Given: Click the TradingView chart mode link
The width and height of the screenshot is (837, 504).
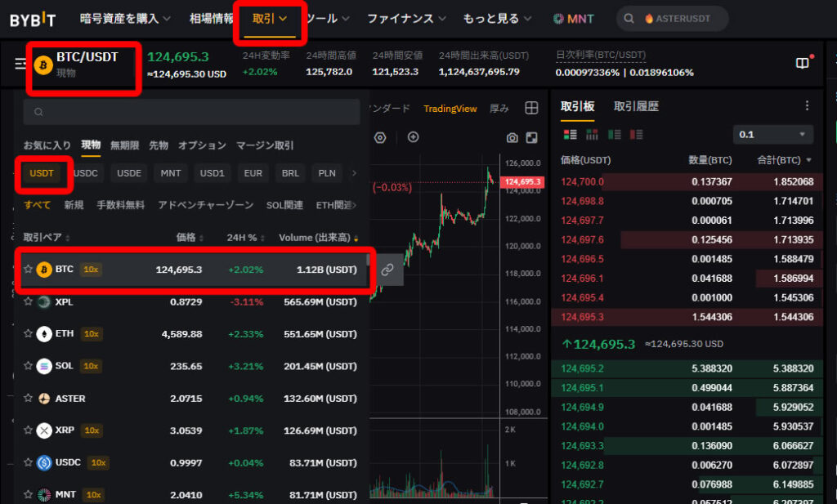Looking at the screenshot, I should [x=450, y=109].
